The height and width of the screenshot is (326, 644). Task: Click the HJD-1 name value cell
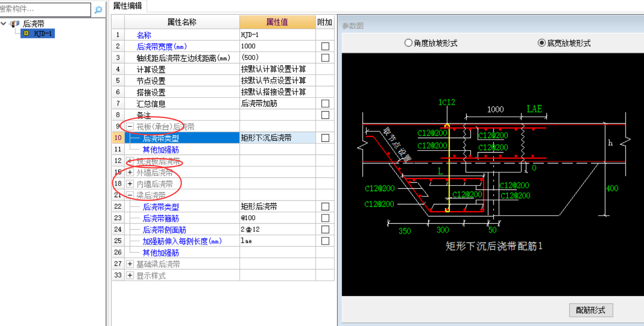coord(277,35)
